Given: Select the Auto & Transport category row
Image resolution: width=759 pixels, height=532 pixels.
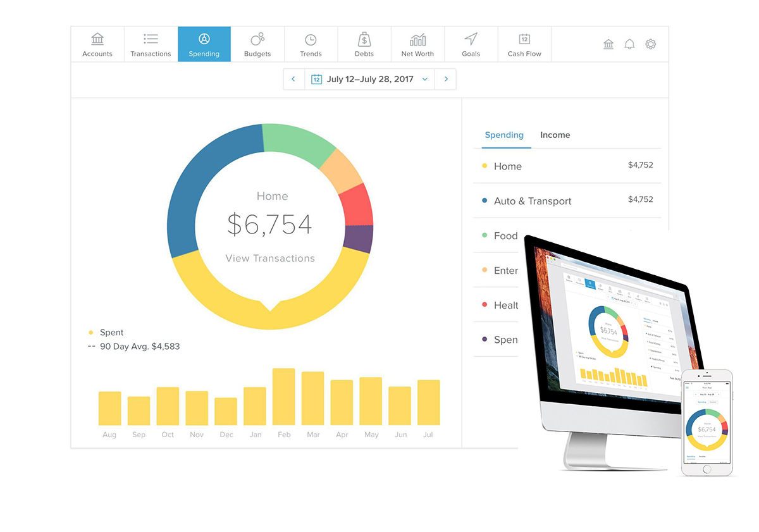Looking at the screenshot, I should pyautogui.click(x=567, y=201).
